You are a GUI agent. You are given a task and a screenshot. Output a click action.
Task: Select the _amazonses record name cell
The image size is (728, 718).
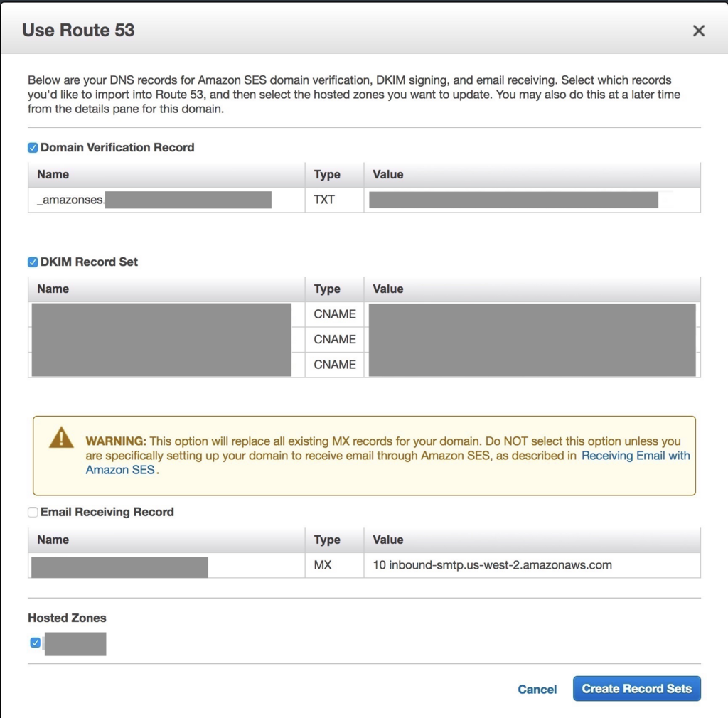(166, 200)
